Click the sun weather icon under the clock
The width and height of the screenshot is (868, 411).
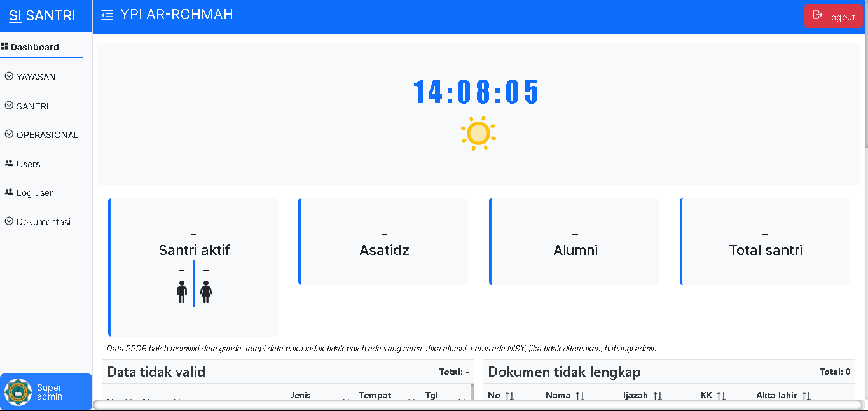coord(478,134)
